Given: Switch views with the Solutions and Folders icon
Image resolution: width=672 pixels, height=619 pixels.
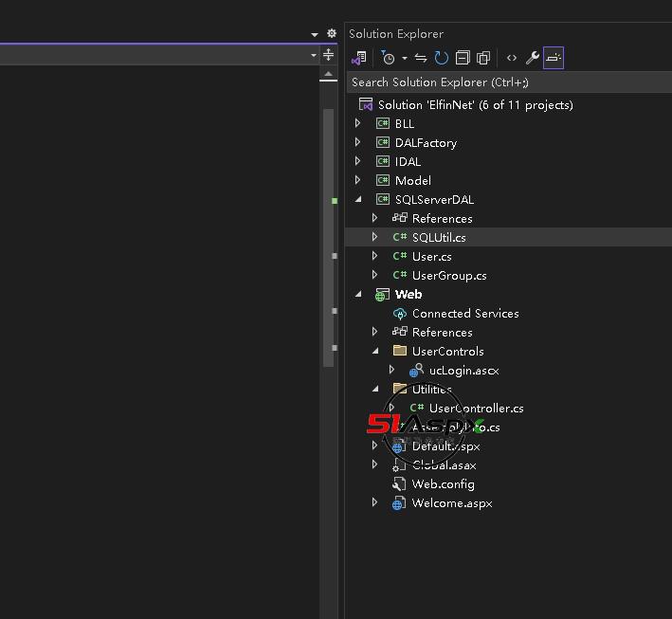Looking at the screenshot, I should (359, 58).
